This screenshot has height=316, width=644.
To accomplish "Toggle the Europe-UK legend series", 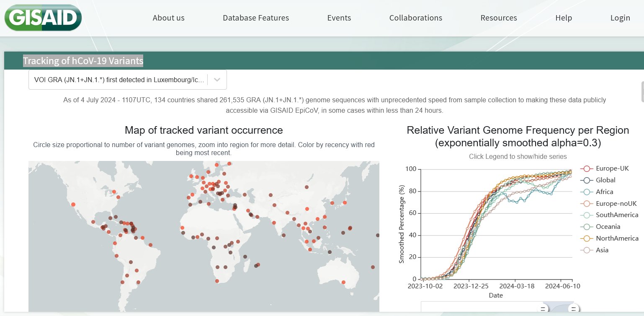I will tap(612, 168).
